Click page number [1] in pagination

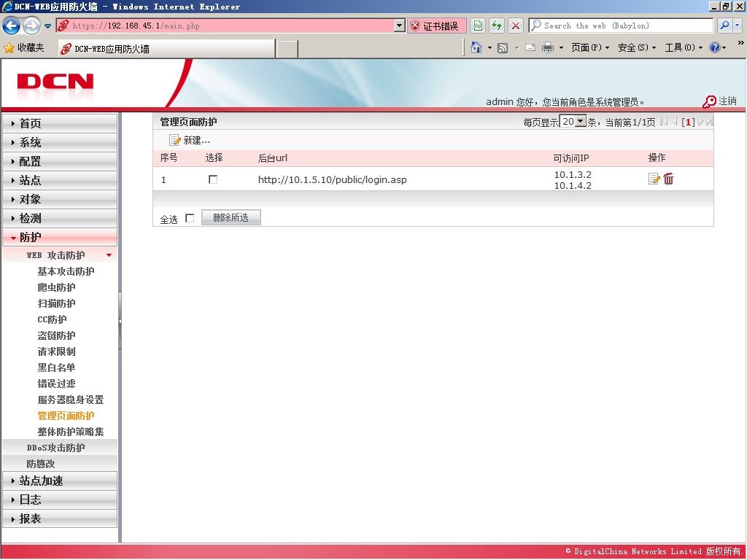[688, 122]
